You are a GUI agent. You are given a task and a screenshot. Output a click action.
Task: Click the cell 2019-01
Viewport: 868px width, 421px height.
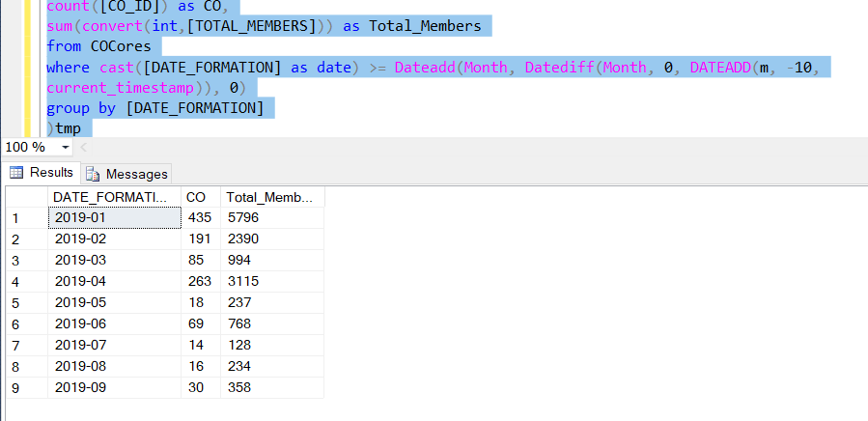[115, 217]
